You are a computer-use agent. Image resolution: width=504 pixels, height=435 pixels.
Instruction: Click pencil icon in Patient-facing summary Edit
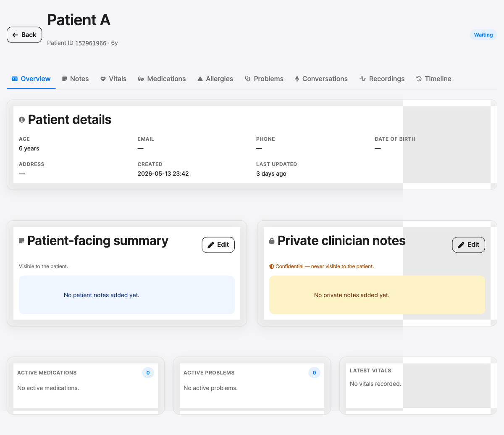point(211,245)
